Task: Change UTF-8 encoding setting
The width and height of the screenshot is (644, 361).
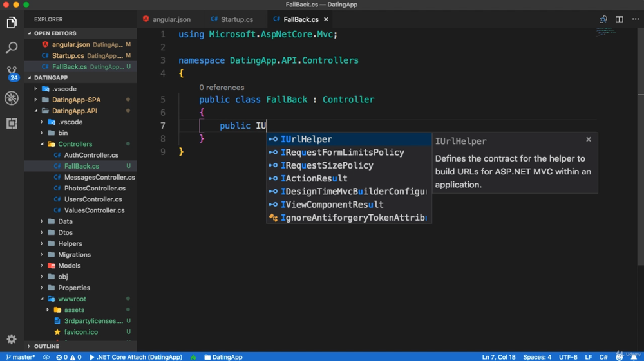Action: tap(568, 357)
